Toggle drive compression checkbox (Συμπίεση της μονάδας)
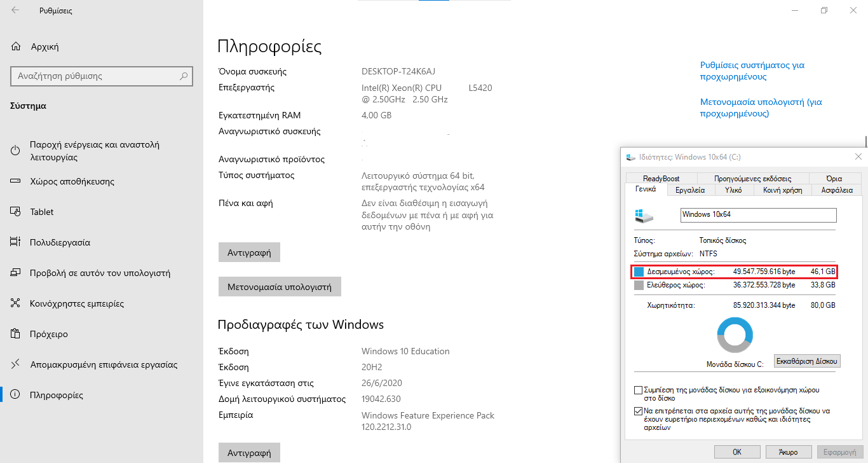The height and width of the screenshot is (463, 868). coord(639,390)
